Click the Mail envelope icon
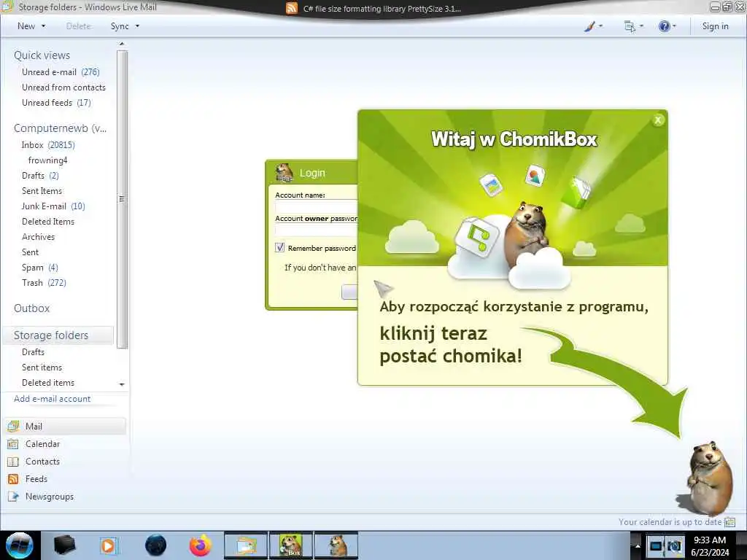This screenshot has height=560, width=747. 13,426
